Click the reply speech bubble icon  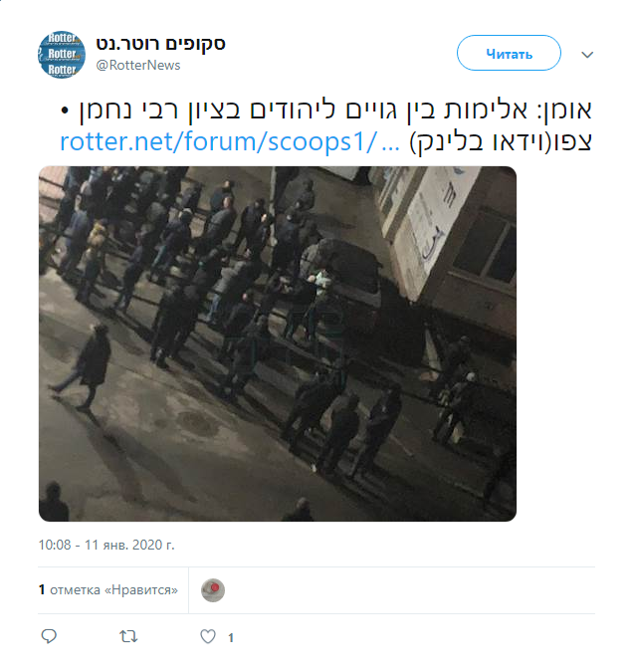(49, 636)
